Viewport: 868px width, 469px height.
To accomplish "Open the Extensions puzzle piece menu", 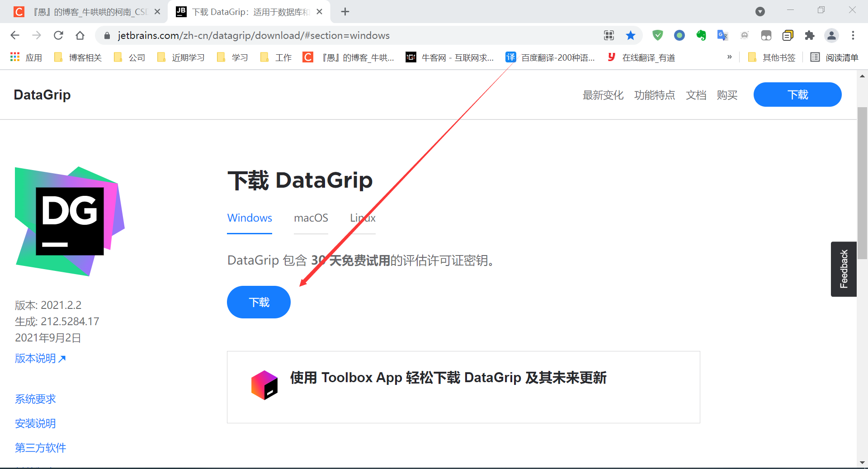I will click(810, 35).
